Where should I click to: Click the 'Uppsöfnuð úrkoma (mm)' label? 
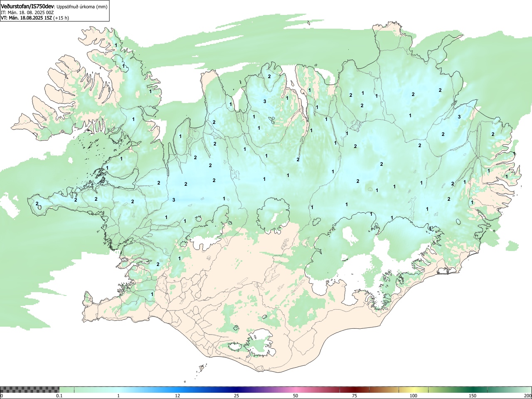(82, 7)
